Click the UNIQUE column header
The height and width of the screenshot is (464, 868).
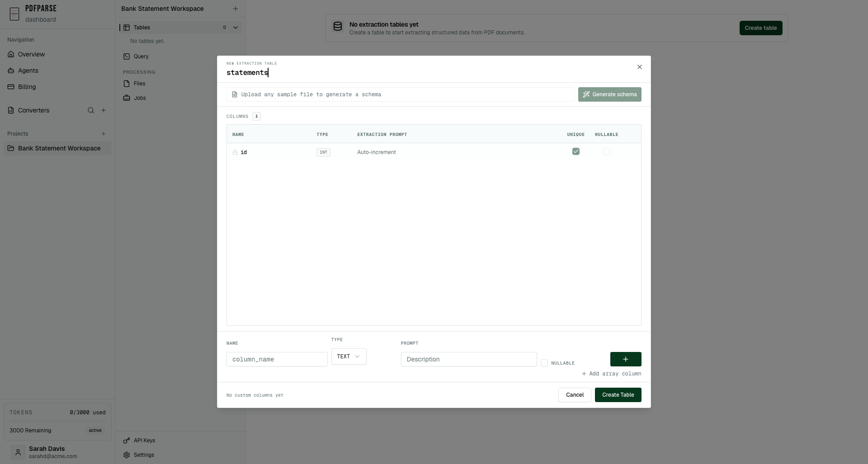(576, 135)
